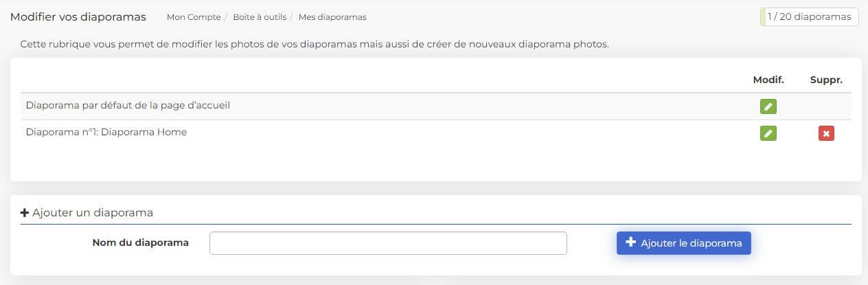Viewport: 868px width, 285px height.
Task: Select Mes diaporamas breadcrumb item
Action: click(332, 17)
